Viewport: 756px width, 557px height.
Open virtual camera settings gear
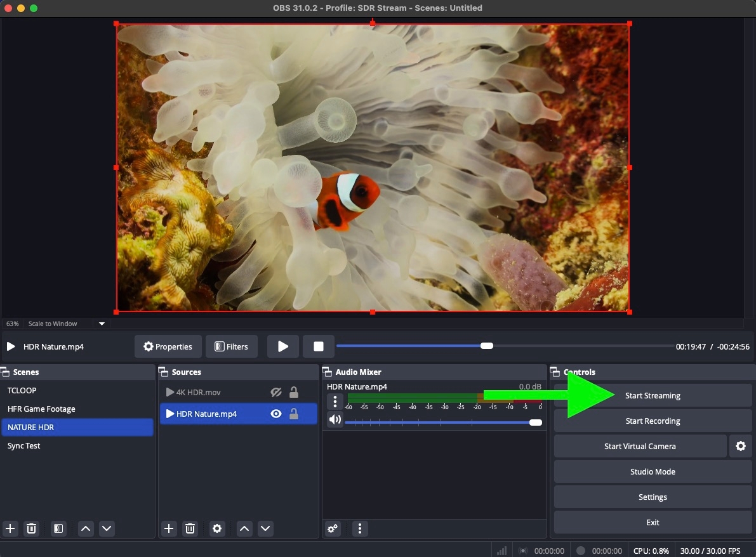(x=740, y=446)
